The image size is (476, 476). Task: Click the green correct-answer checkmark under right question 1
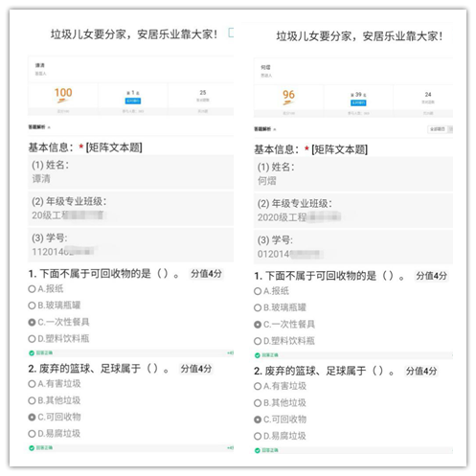point(257,355)
